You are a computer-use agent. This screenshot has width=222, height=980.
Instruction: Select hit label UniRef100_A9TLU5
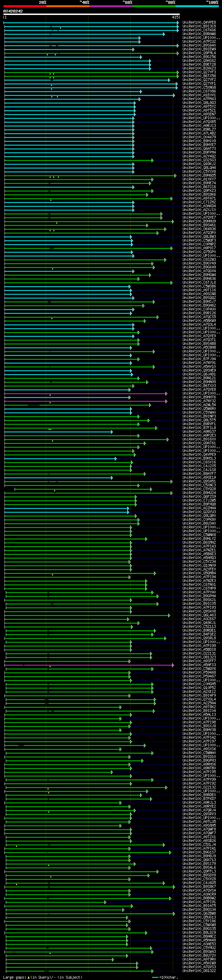point(199,822)
